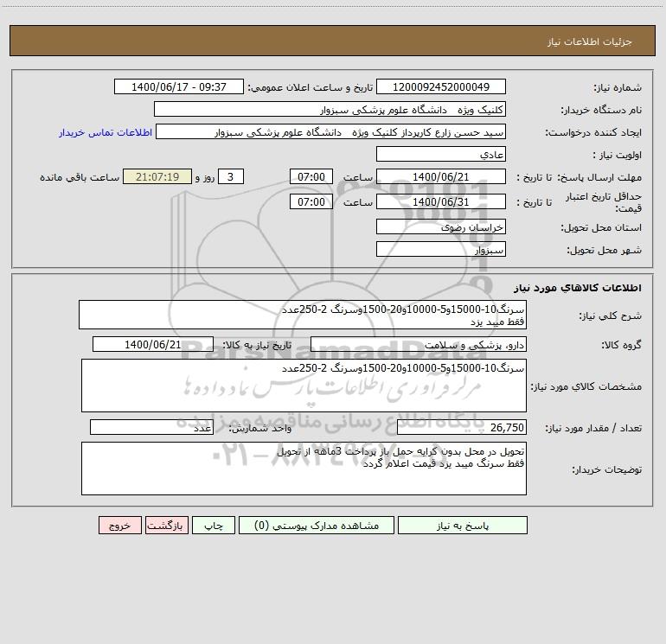
Task: Click the بازگشت back button
Action: (x=166, y=526)
